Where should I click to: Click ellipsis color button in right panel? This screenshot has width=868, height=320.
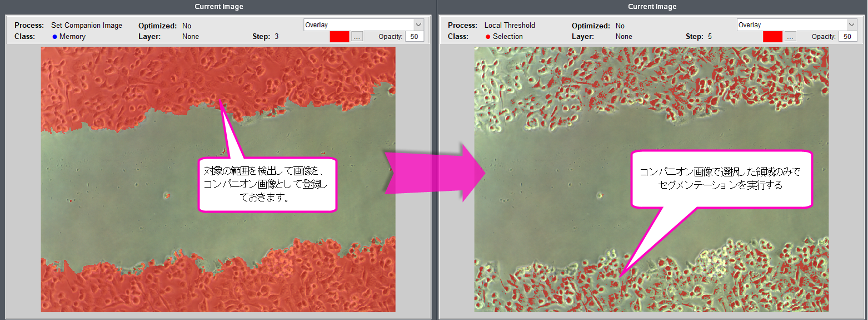791,37
